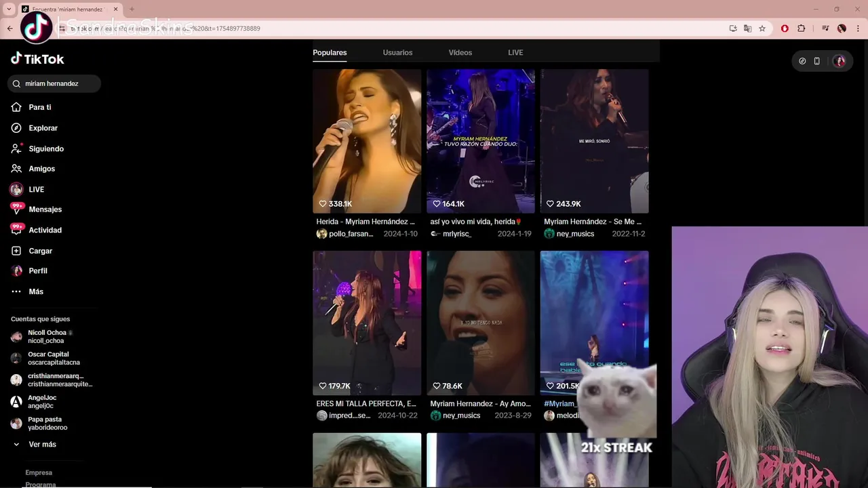Open the Amigos section
Screen dimensions: 868x488
tap(33, 169)
